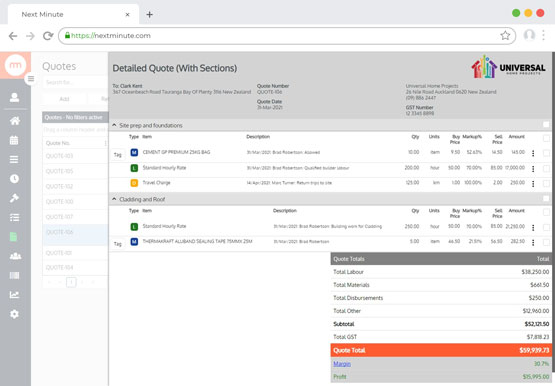The height and width of the screenshot is (386, 555).
Task: Click the NextMinute logo icon
Action: [15, 65]
